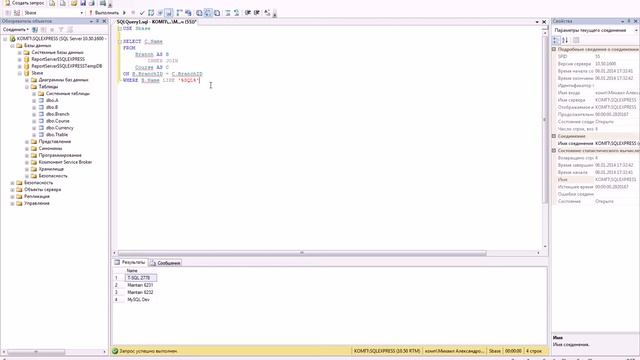Click the open file folder icon in top toolbar

point(74,3)
